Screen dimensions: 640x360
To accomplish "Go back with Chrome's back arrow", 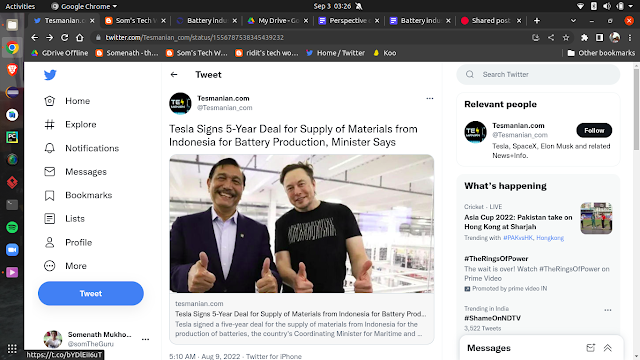I will (35, 38).
